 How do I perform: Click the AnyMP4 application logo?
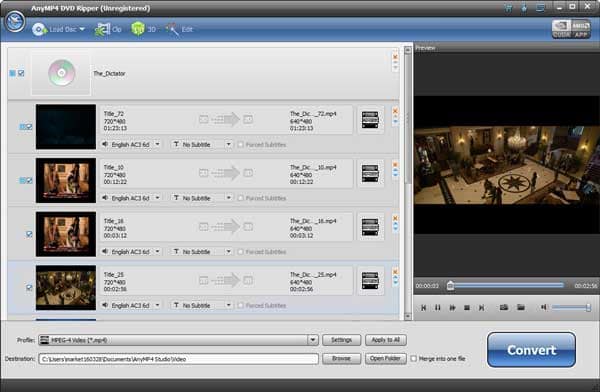click(x=15, y=21)
